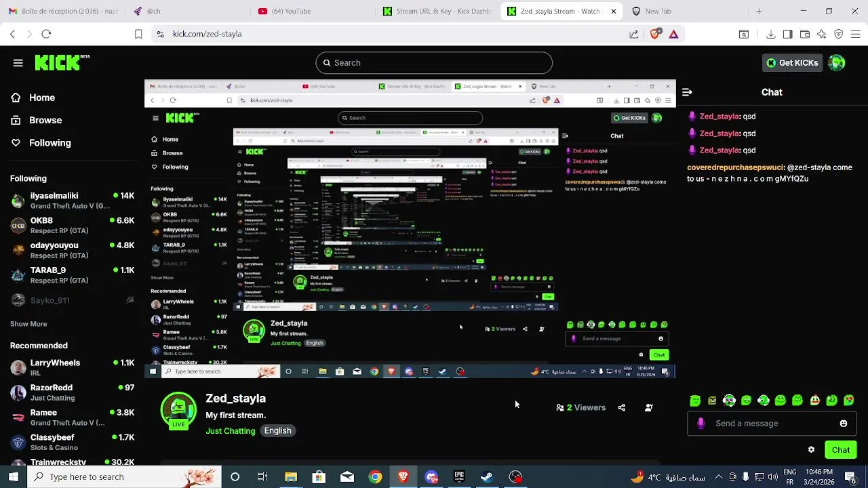Viewport: 868px width, 488px height.
Task: Open the browser share icon in address bar
Action: coord(634,34)
